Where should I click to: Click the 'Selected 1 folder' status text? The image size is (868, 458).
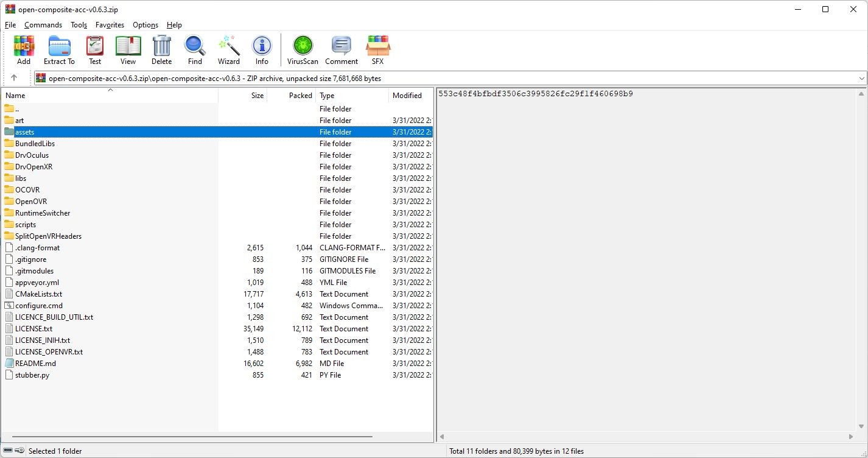click(55, 451)
